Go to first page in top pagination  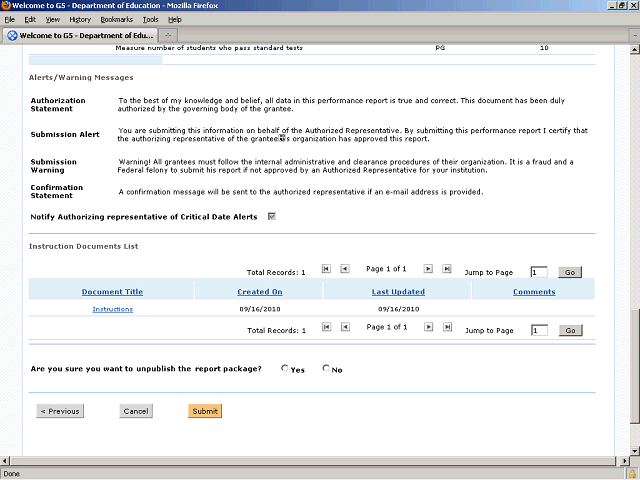(326, 269)
